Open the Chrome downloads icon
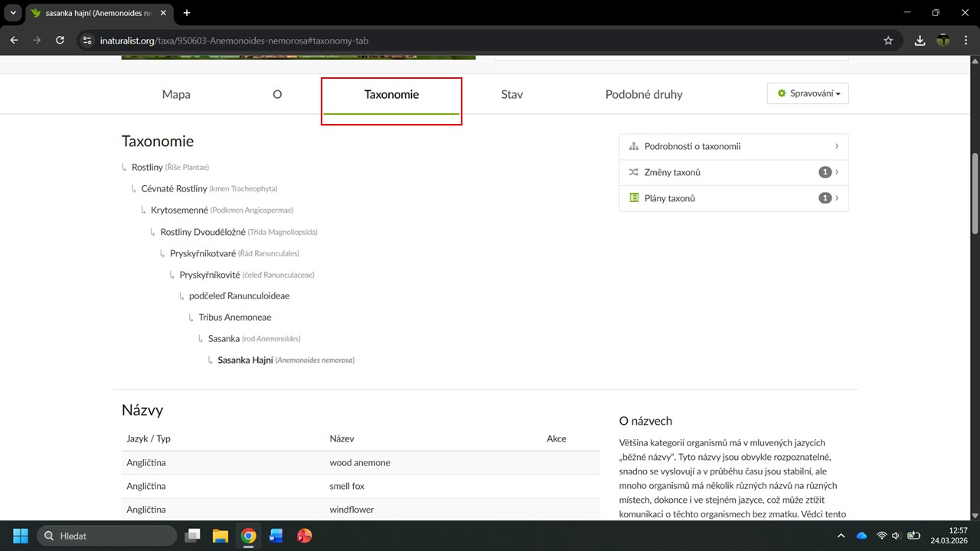The width and height of the screenshot is (980, 551). pyautogui.click(x=920, y=41)
